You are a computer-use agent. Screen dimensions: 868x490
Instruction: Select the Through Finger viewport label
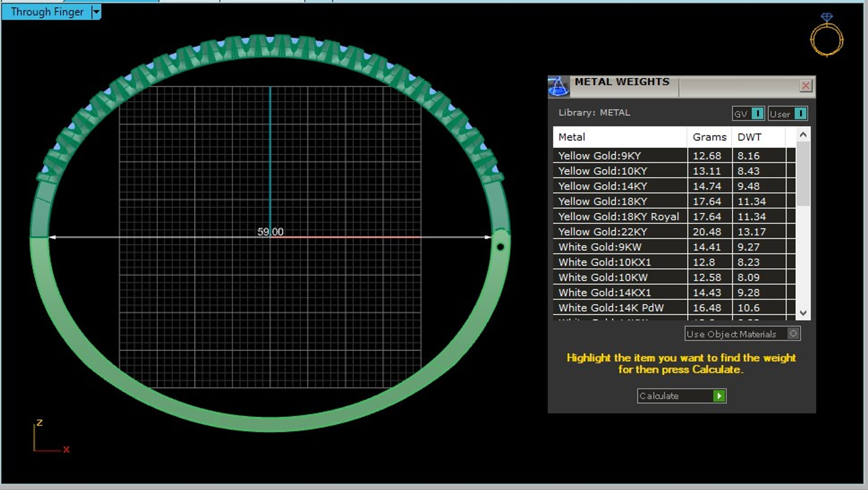point(47,12)
